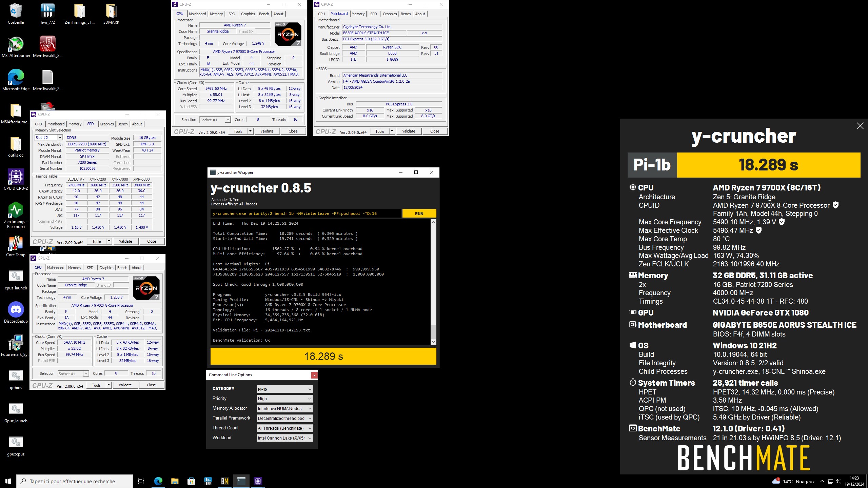Open the volume icon in system tray
Screen dimensions: 868x488
pyautogui.click(x=838, y=481)
